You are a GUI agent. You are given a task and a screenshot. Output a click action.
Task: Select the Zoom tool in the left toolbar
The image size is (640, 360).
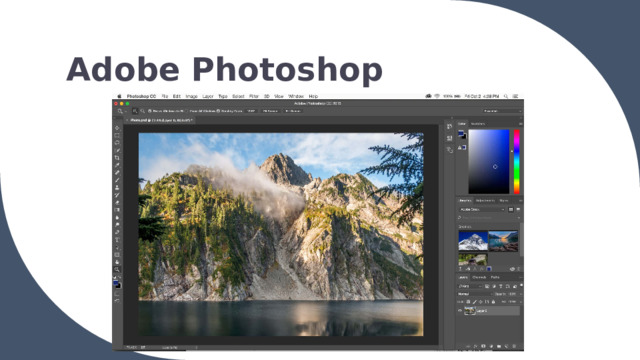coord(117,269)
